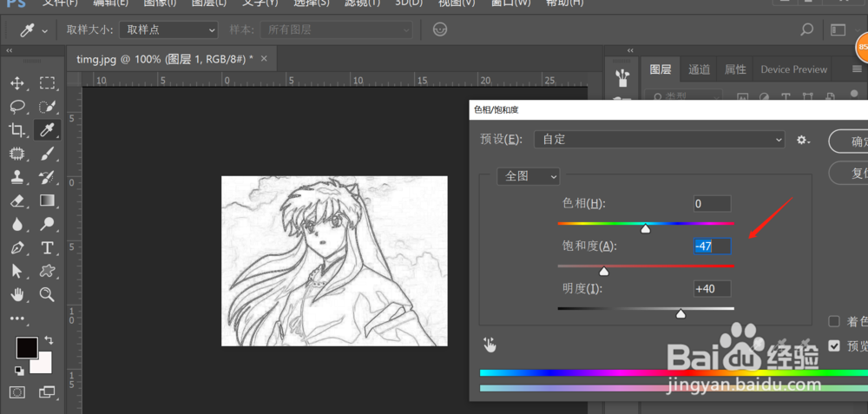Viewport: 868px width, 414px height.
Task: Open the Brushes panel icon
Action: pos(622,77)
